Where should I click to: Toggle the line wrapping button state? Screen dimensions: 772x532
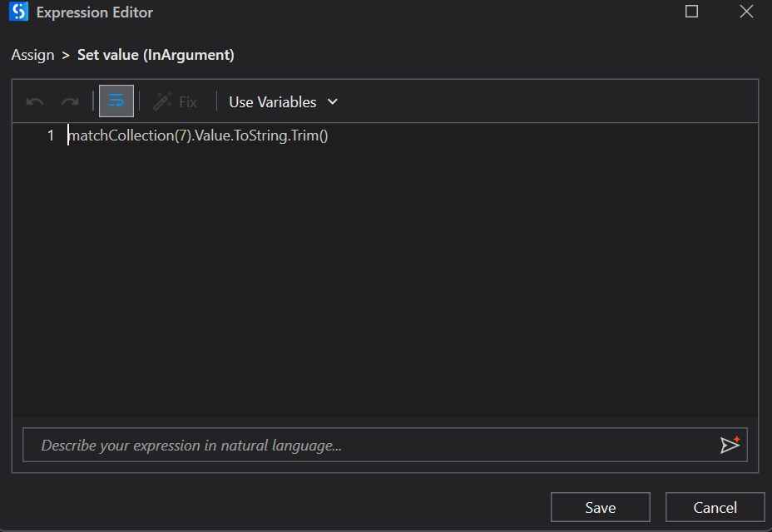[116, 101]
